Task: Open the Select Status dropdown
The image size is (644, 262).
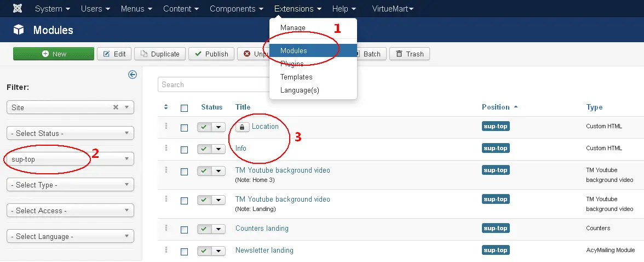Action: pyautogui.click(x=70, y=133)
